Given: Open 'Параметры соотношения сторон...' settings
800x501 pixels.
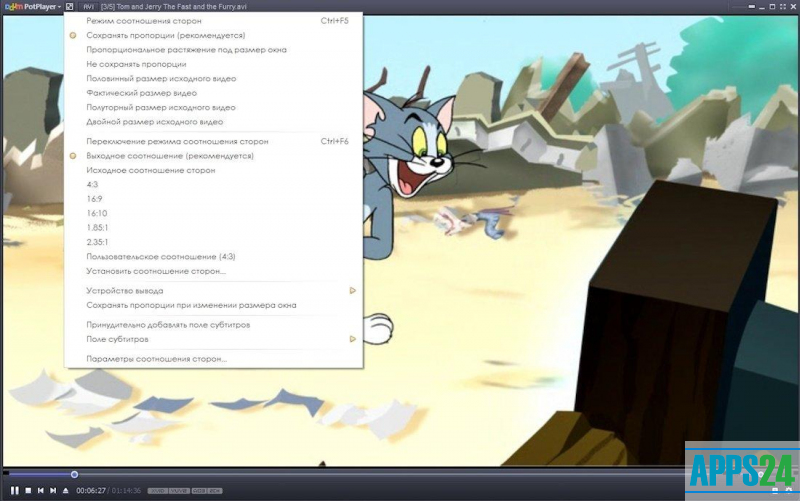Looking at the screenshot, I should pyautogui.click(x=157, y=359).
